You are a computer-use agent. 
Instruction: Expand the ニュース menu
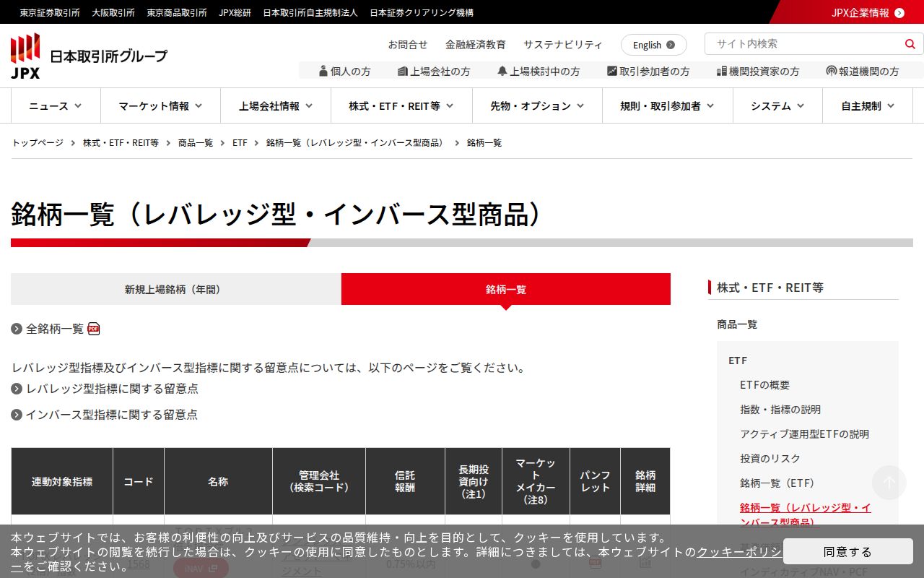point(56,106)
